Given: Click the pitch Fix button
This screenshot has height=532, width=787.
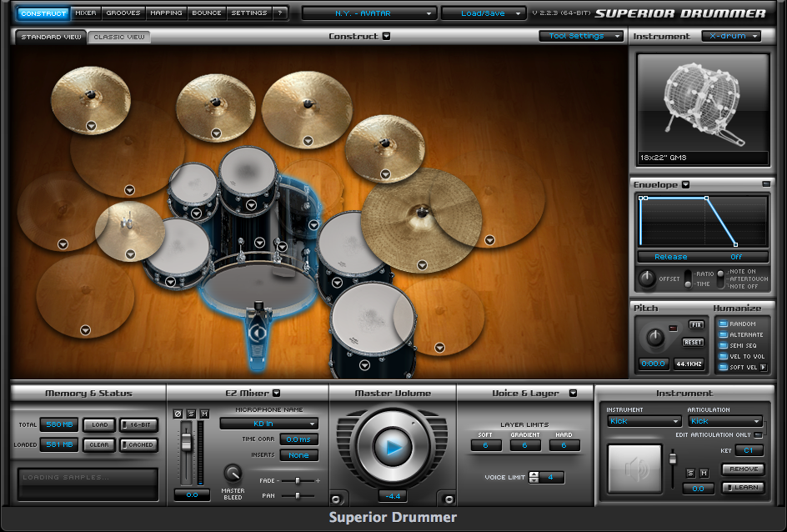Looking at the screenshot, I should [696, 324].
